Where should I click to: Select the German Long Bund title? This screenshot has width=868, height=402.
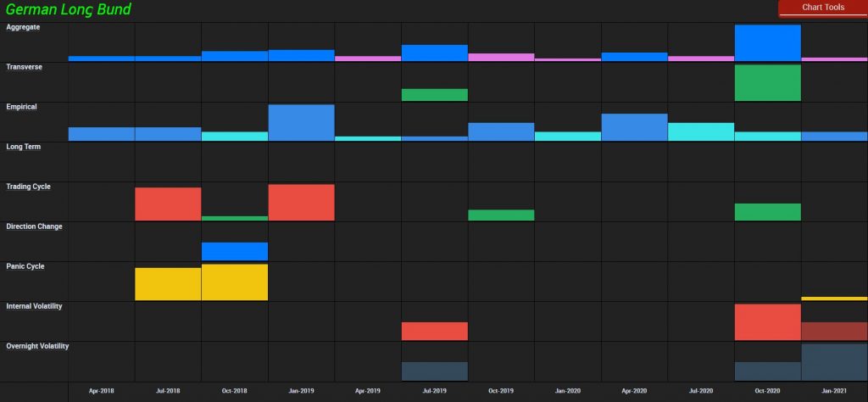(x=68, y=9)
